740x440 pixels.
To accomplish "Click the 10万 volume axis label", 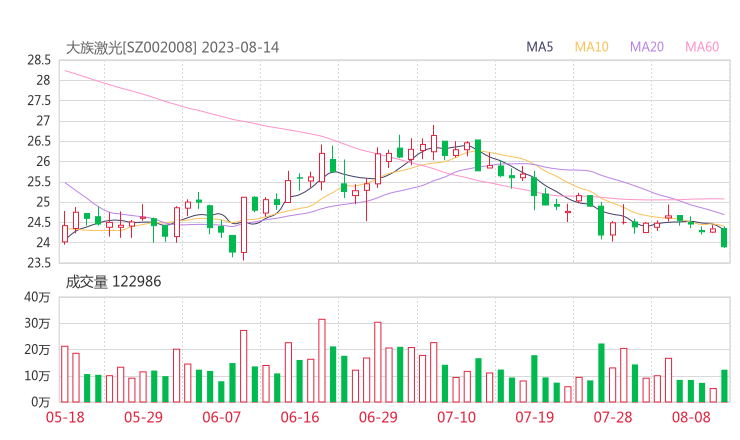I will [x=37, y=376].
